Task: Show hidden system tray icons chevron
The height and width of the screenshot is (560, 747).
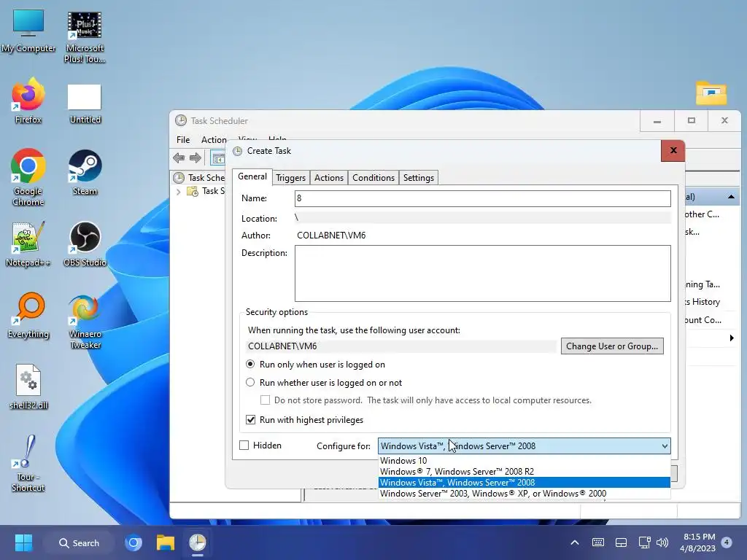Action: click(575, 542)
